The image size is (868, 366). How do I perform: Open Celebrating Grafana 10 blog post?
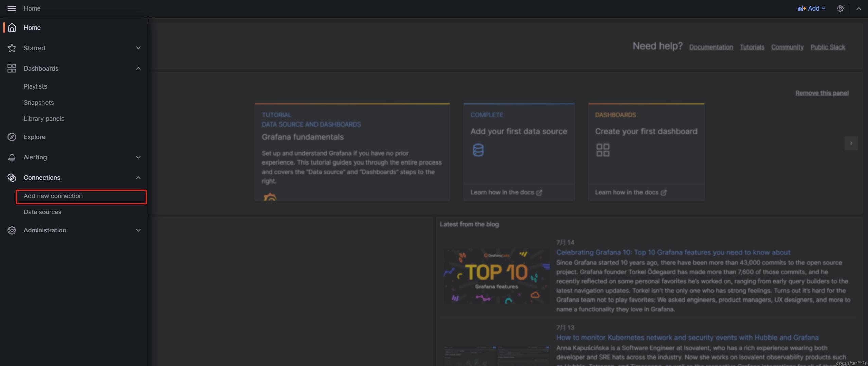click(673, 252)
